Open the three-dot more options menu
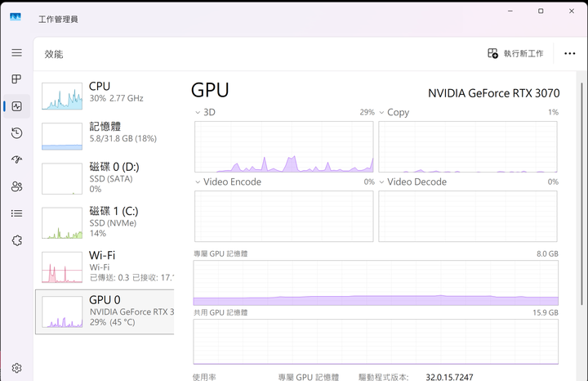588x381 pixels. 570,53
